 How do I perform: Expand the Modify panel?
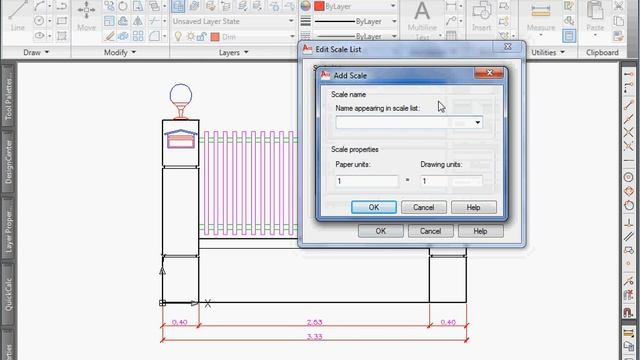click(x=120, y=52)
